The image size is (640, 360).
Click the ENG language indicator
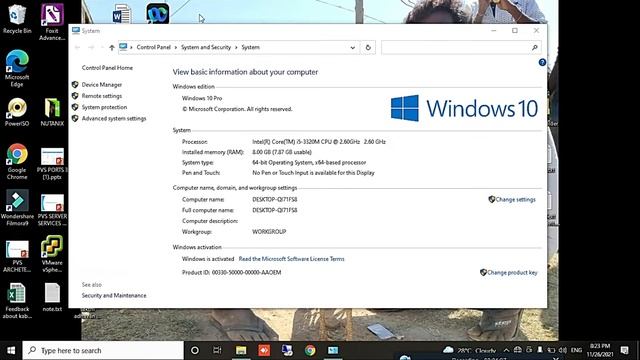(x=576, y=350)
